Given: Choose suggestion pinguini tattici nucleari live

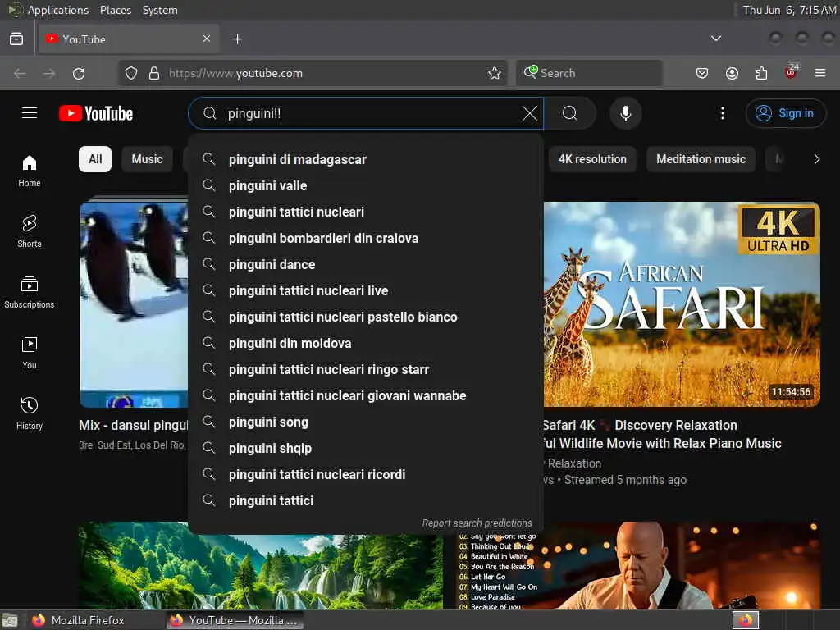Looking at the screenshot, I should [366, 290].
